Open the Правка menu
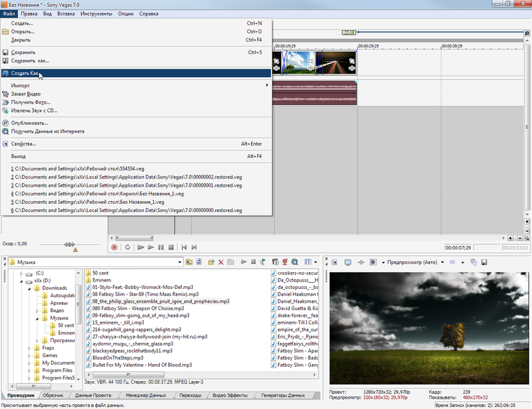Screen dimensions: 532x409 click(x=29, y=14)
